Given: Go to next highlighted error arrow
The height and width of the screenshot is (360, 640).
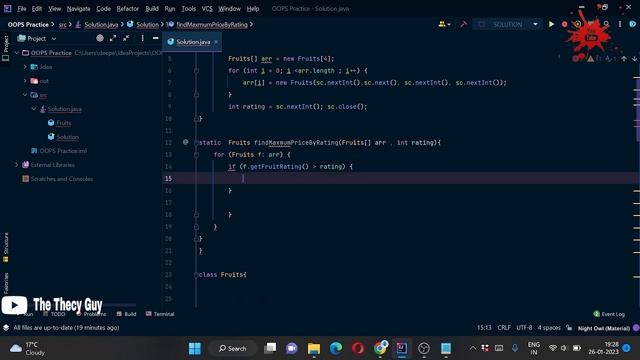Looking at the screenshot, I should [634, 59].
